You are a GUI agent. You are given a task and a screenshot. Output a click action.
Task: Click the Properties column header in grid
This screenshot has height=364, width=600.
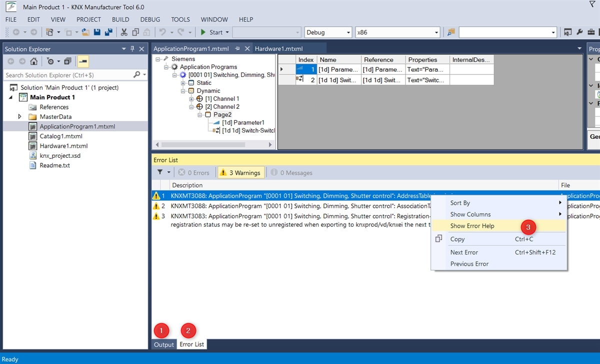tap(427, 59)
